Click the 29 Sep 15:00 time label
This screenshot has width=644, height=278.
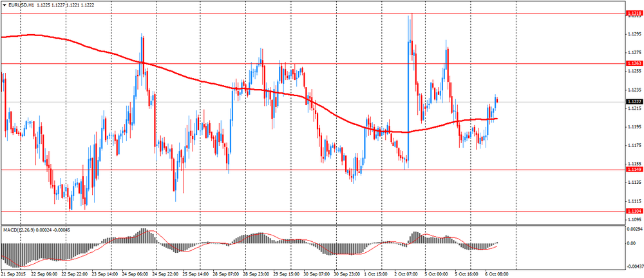[287, 273]
